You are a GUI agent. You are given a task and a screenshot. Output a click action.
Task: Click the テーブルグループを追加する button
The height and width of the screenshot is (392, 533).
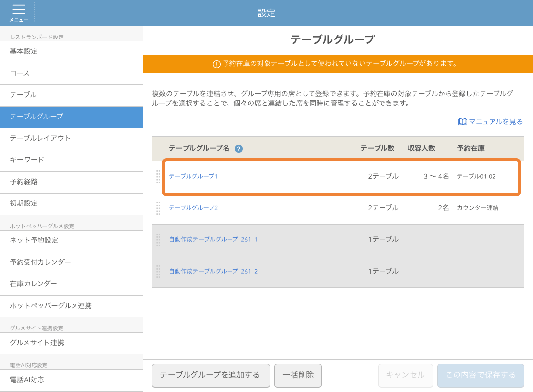(211, 375)
